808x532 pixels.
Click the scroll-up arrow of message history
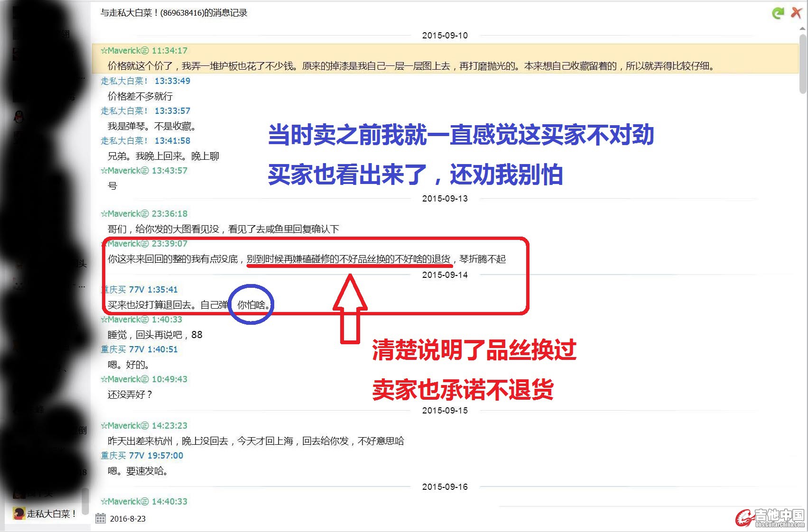[x=802, y=29]
